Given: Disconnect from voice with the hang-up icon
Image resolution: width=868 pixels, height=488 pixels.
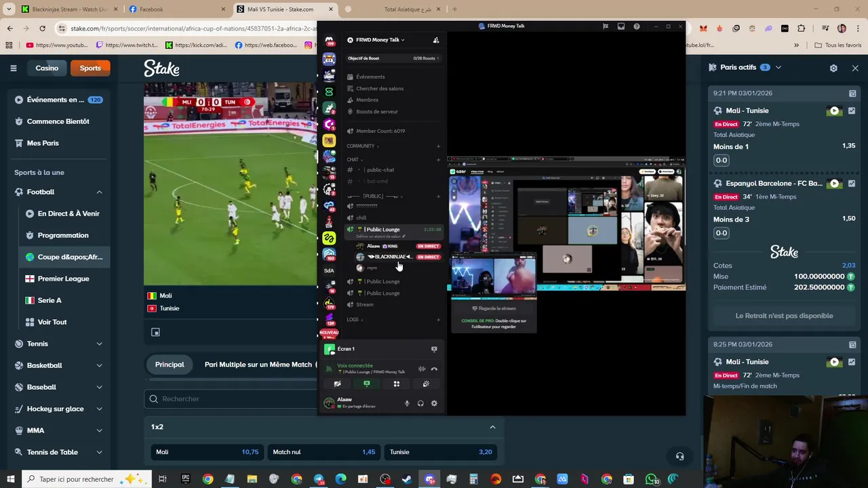Looking at the screenshot, I should pos(434,369).
